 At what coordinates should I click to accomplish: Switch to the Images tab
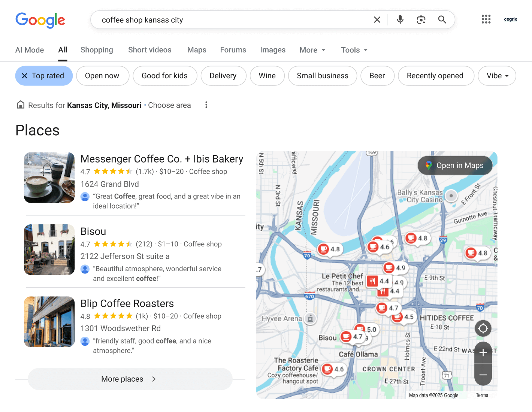pos(273,50)
